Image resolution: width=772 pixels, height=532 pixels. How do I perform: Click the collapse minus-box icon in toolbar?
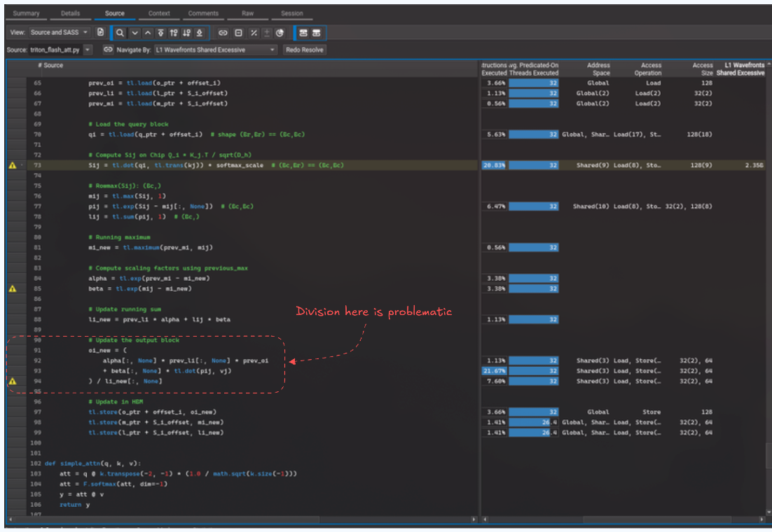click(x=239, y=33)
